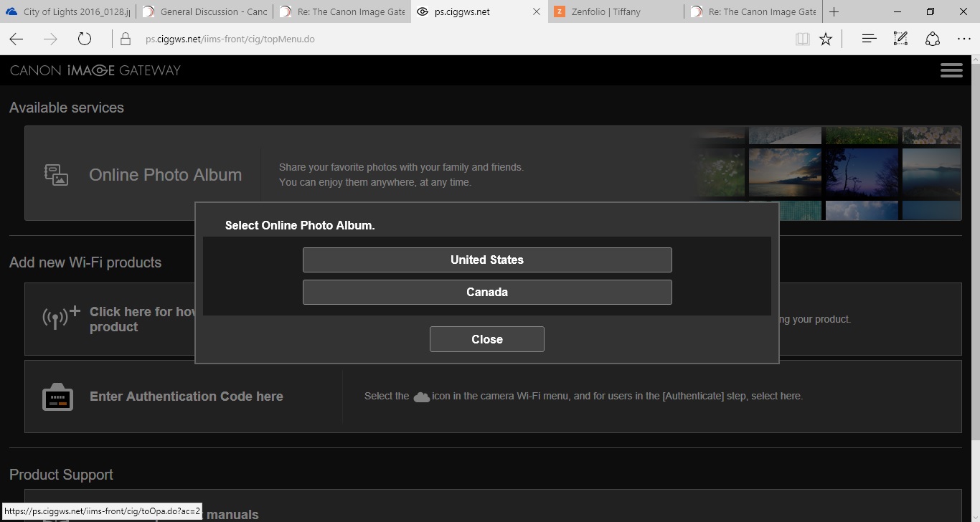Add page to favorites star icon

pyautogui.click(x=826, y=39)
